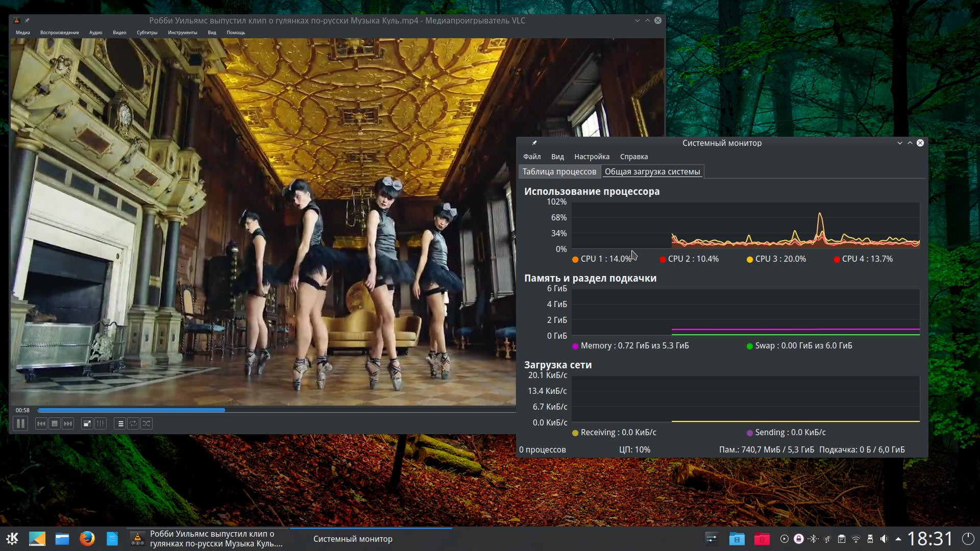
Task: Toggle shuffle random playback
Action: click(x=146, y=423)
